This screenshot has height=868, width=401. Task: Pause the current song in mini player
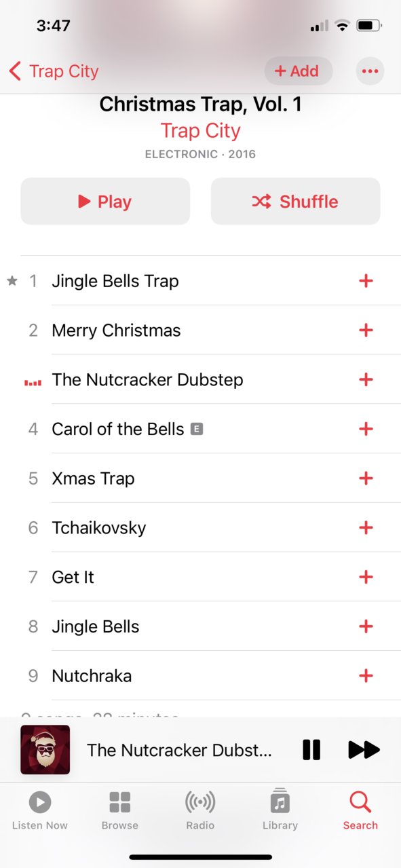tap(311, 750)
